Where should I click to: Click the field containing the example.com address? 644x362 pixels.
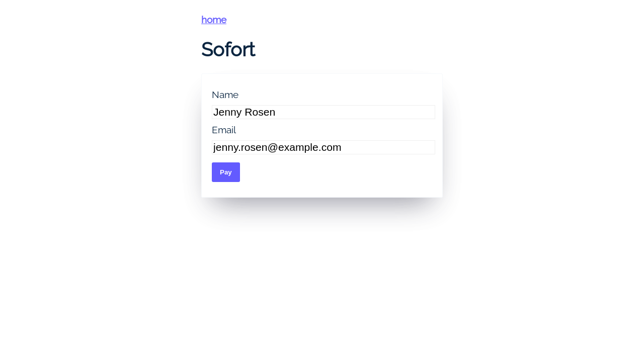tap(323, 147)
